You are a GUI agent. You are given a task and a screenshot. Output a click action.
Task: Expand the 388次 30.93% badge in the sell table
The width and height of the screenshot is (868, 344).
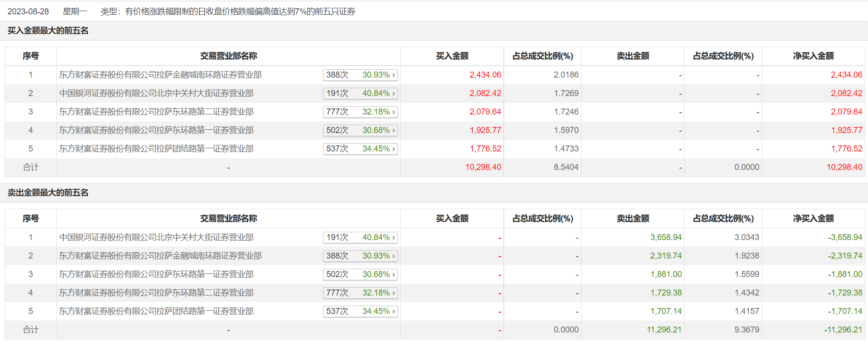tap(361, 256)
